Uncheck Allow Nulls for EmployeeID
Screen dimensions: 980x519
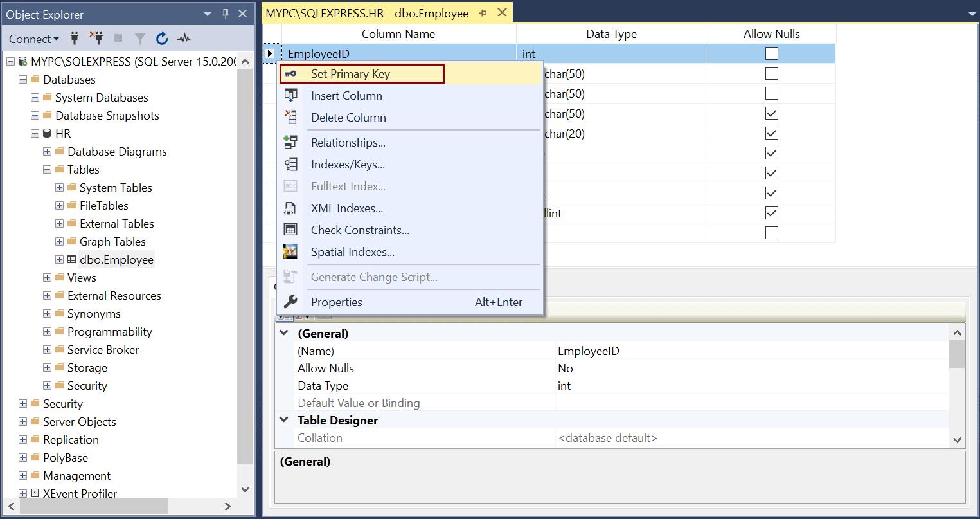[x=771, y=53]
